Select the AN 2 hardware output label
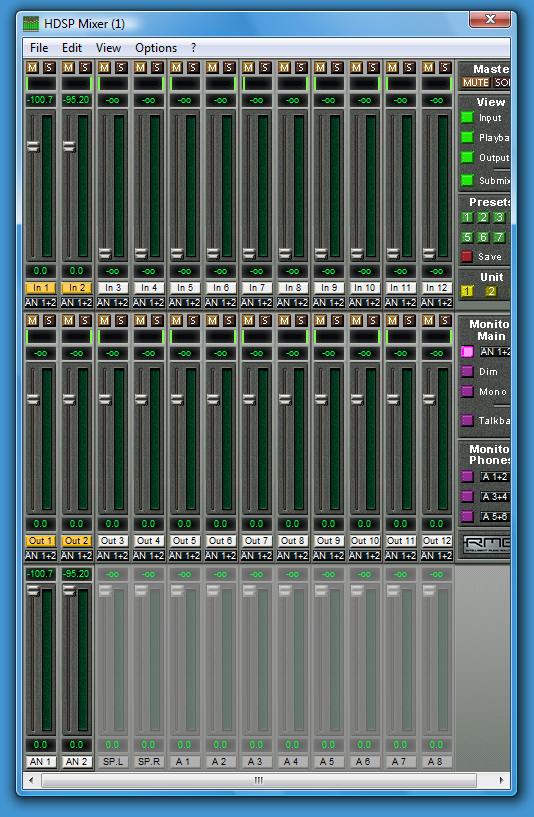The image size is (534, 817). 77,761
